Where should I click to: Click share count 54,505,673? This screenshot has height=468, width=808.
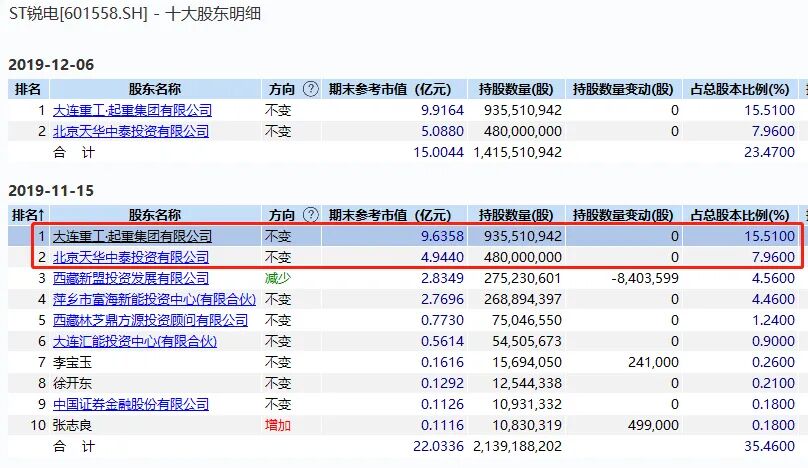tap(527, 341)
